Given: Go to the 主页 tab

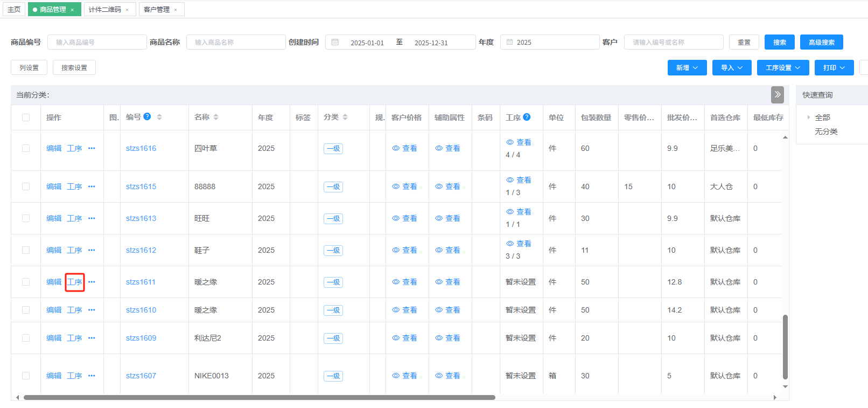Looking at the screenshot, I should 14,10.
